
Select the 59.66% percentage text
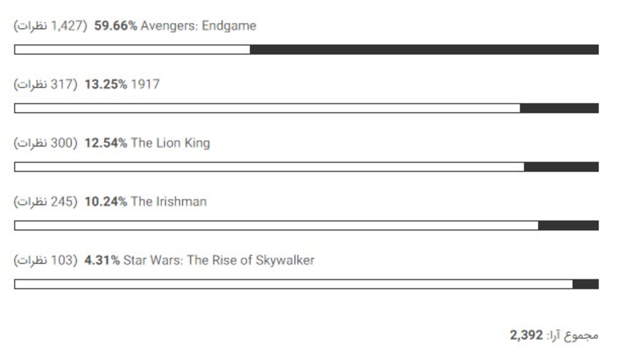(115, 26)
